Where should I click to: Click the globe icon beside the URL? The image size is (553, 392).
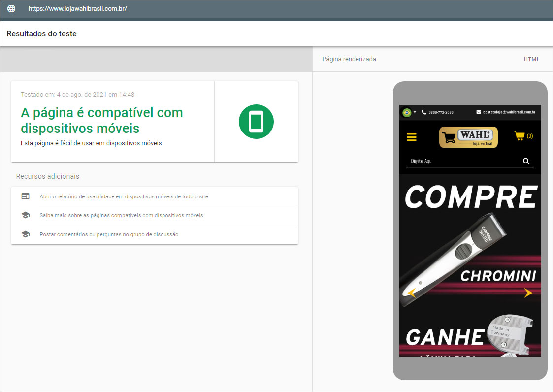pos(11,9)
